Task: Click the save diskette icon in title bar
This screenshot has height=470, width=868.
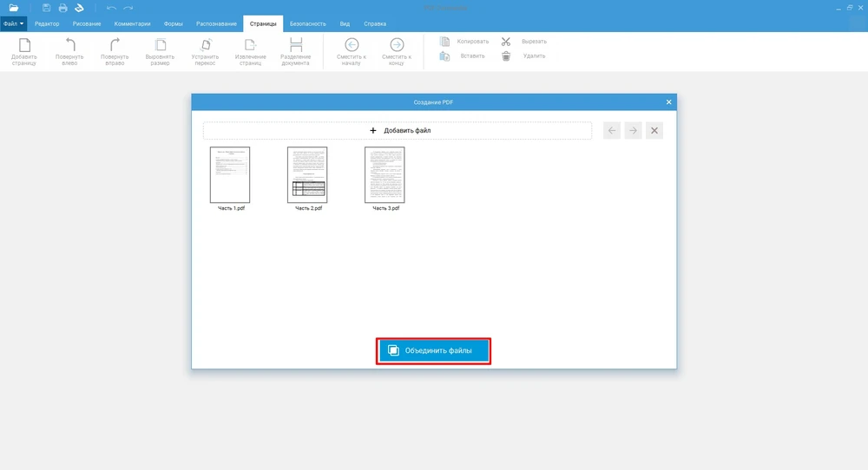Action: (47, 8)
